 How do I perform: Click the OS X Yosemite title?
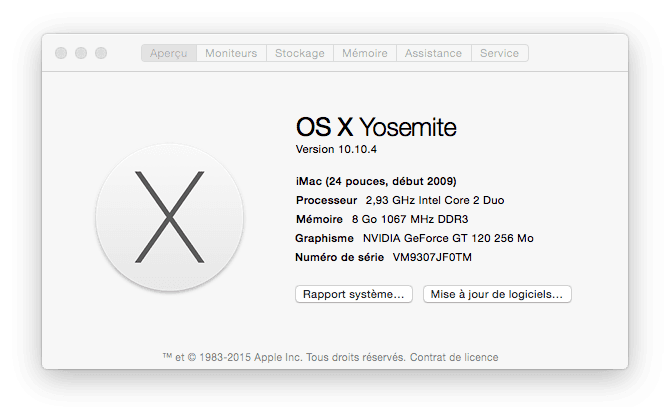[376, 127]
